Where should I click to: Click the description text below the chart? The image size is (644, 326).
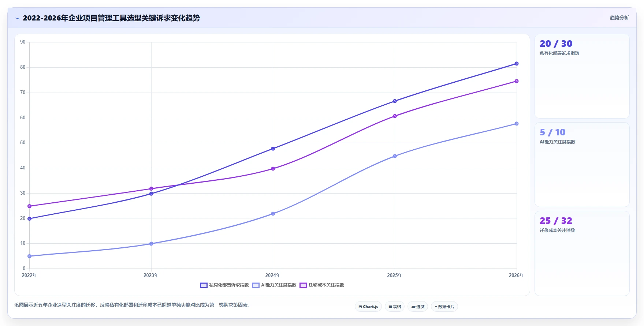pos(133,305)
